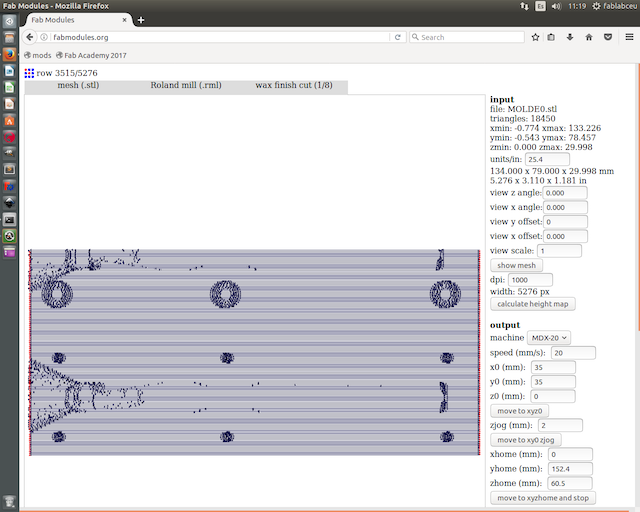The width and height of the screenshot is (640, 512).
Task: Open the Files manager dock icon
Action: pyautogui.click(x=9, y=38)
